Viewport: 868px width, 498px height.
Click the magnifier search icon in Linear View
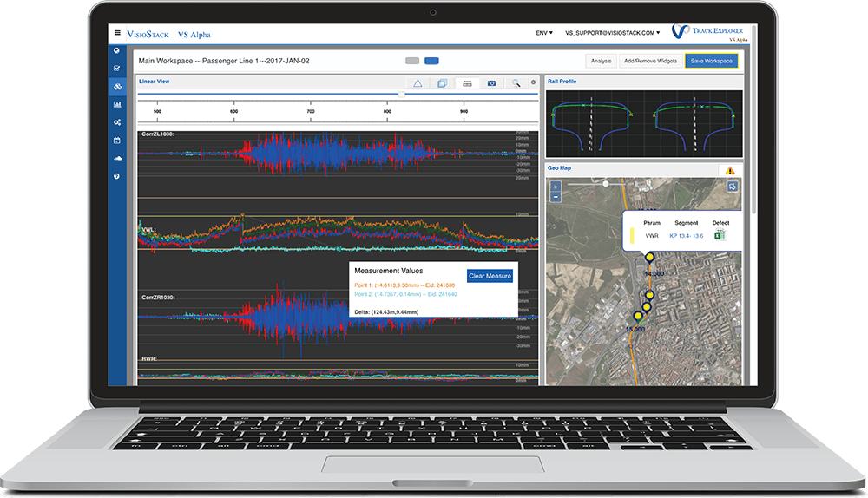pyautogui.click(x=516, y=83)
